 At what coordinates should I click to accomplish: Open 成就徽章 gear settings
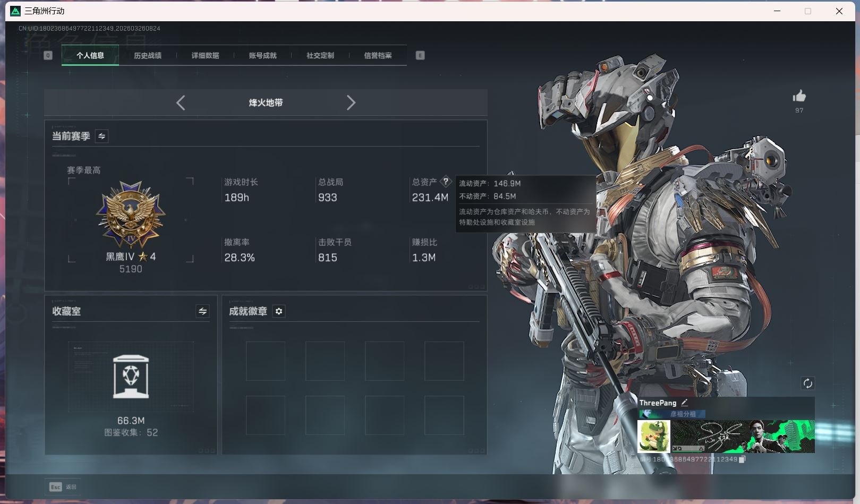(279, 311)
